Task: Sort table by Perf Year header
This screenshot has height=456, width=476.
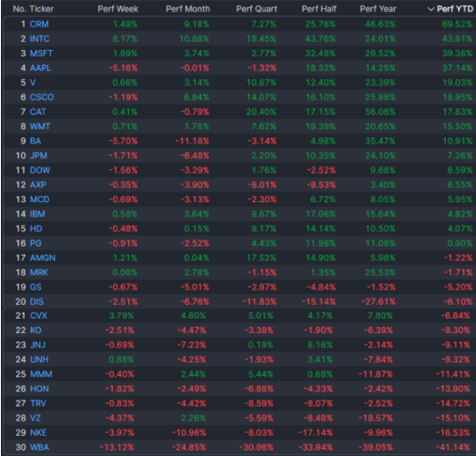Action: coord(378,9)
